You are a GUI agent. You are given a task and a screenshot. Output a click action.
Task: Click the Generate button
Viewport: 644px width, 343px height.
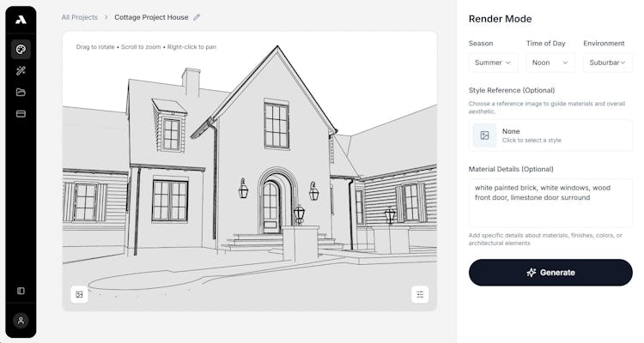(550, 273)
